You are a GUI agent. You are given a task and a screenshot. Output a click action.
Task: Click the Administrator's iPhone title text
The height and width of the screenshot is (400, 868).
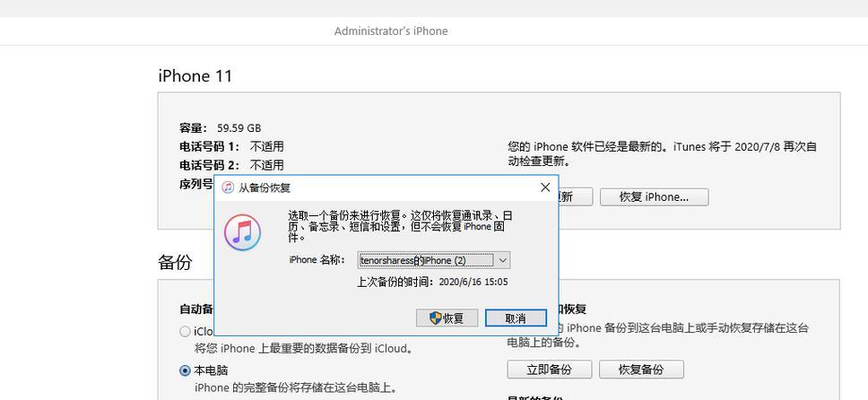pyautogui.click(x=391, y=31)
